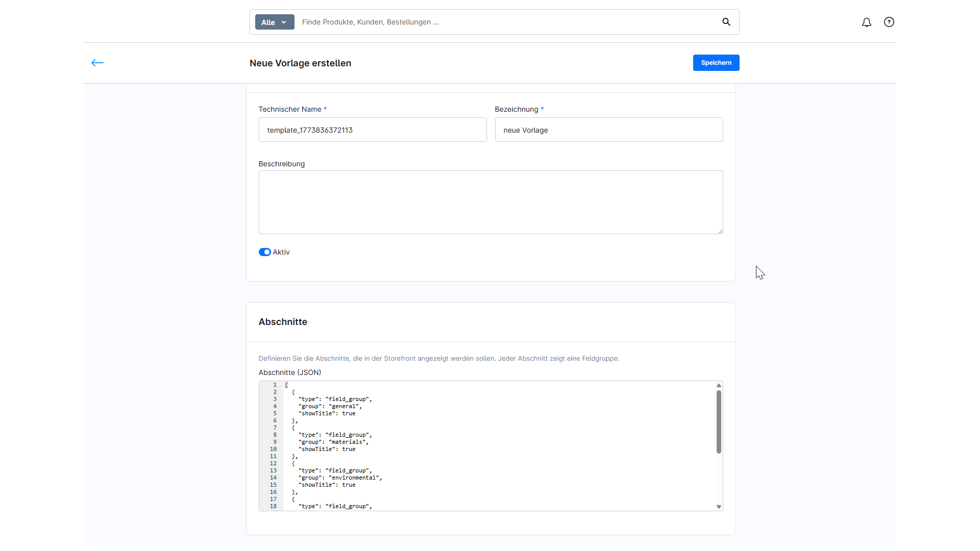Click the JSON editor scroll up arrow
980x551 pixels.
coord(719,385)
